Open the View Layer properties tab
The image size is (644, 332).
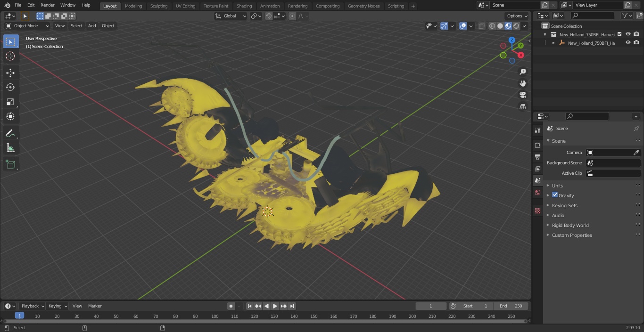tap(537, 169)
